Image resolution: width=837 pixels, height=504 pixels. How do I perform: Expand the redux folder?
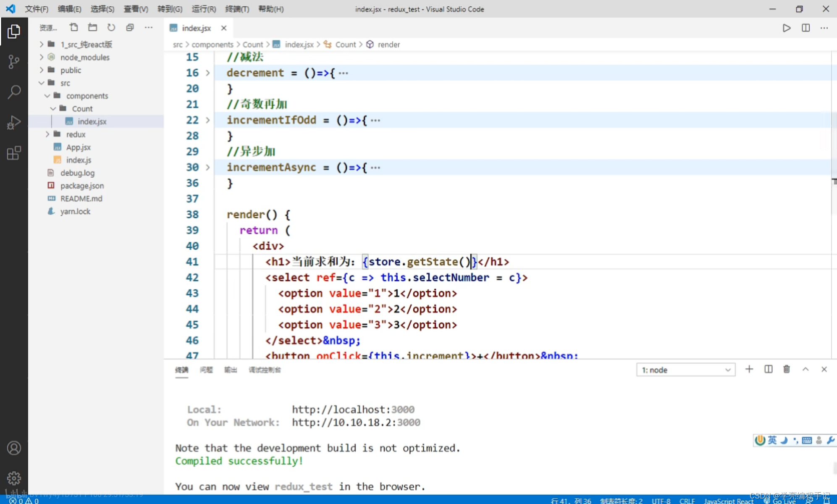pyautogui.click(x=47, y=134)
